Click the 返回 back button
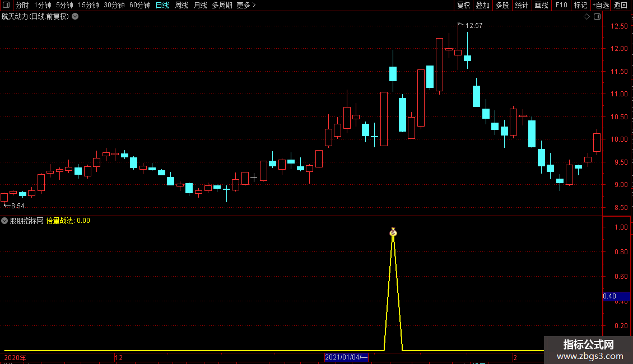This screenshot has height=364, width=633. pos(621,5)
